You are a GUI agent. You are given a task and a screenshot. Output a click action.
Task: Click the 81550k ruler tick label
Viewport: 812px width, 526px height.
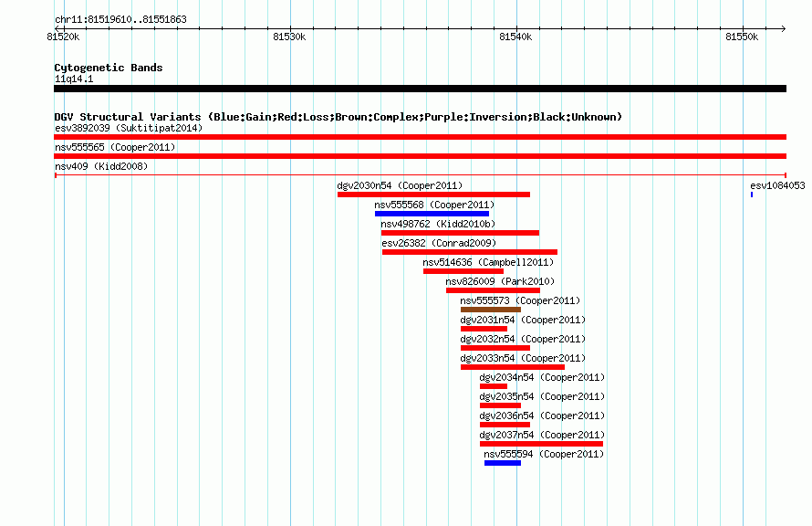coord(742,37)
